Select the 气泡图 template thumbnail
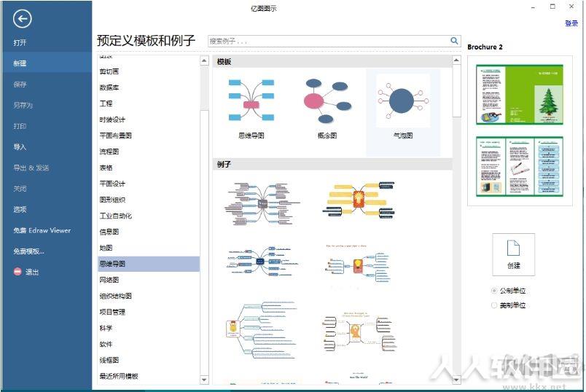This screenshot has width=586, height=392. coord(403,101)
